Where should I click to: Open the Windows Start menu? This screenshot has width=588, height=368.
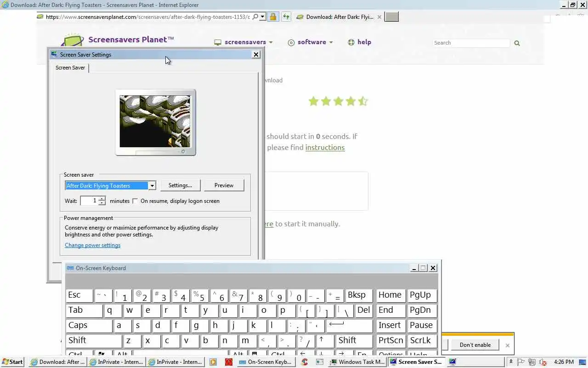[13, 362]
